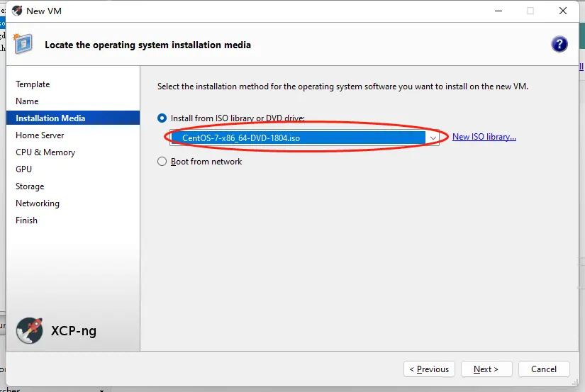Minimize the New VM window
The image size is (585, 392).
[x=498, y=11]
